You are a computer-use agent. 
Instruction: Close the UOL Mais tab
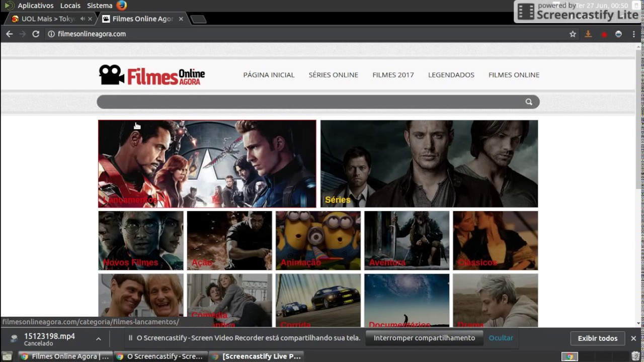(x=90, y=19)
